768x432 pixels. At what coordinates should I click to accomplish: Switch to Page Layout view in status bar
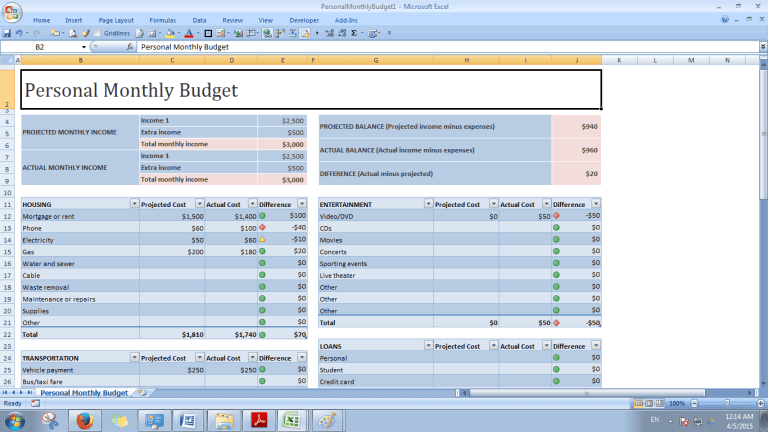tap(649, 404)
